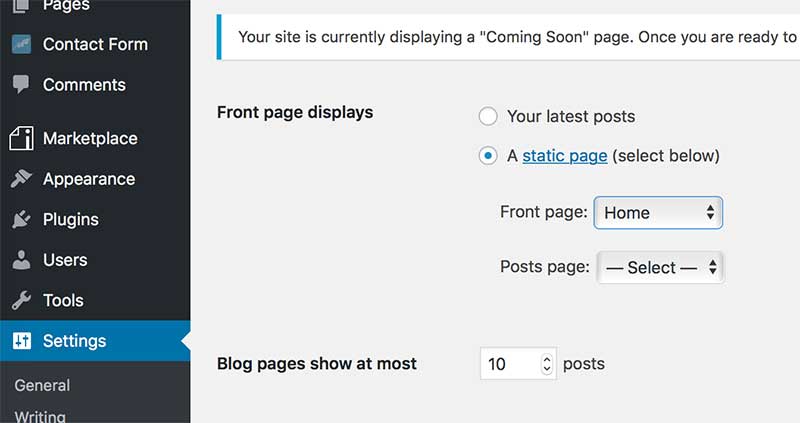Open the Front page dropdown
Viewport: 800px width, 423px height.
pyautogui.click(x=658, y=212)
